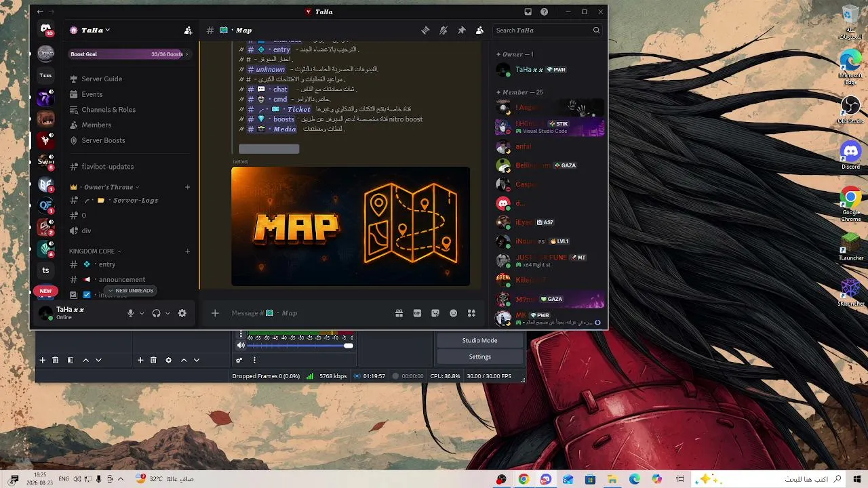This screenshot has height=488, width=868.
Task: Mute the OBS audio mixer speaker
Action: [x=240, y=346]
